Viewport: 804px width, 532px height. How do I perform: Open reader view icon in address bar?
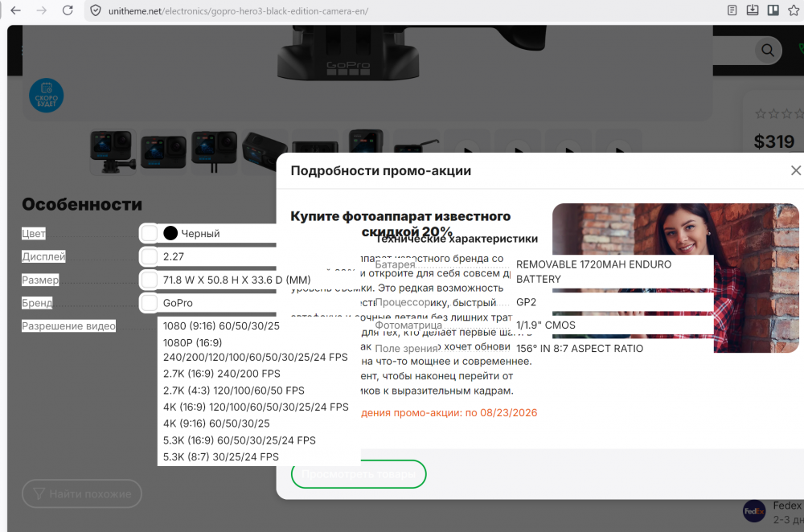(732, 10)
